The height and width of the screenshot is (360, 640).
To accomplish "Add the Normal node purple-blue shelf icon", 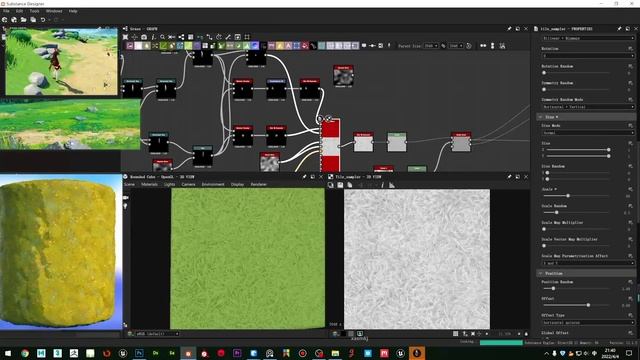I will pos(255,46).
